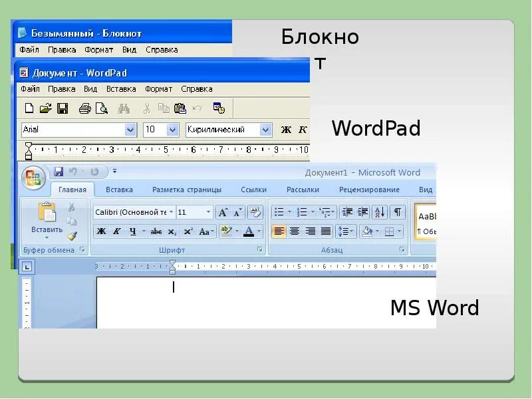Screen dimensions: 532x399
Task: Click the Date/Time insert icon in WordPad
Action: pos(219,108)
